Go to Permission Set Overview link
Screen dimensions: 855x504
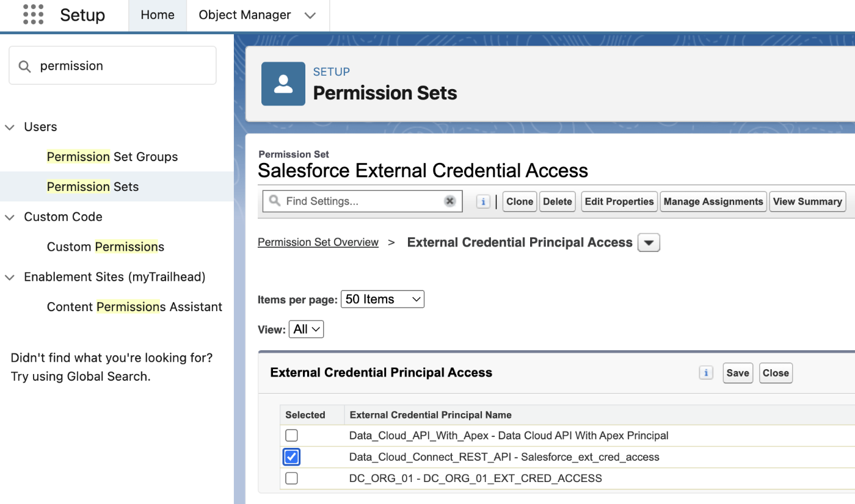[318, 242]
